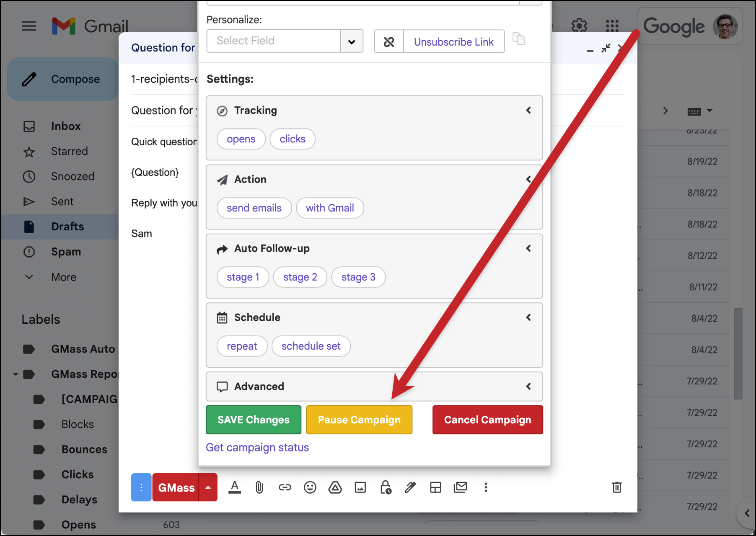Image resolution: width=756 pixels, height=536 pixels.
Task: Toggle confidential mode lock icon
Action: point(386,487)
